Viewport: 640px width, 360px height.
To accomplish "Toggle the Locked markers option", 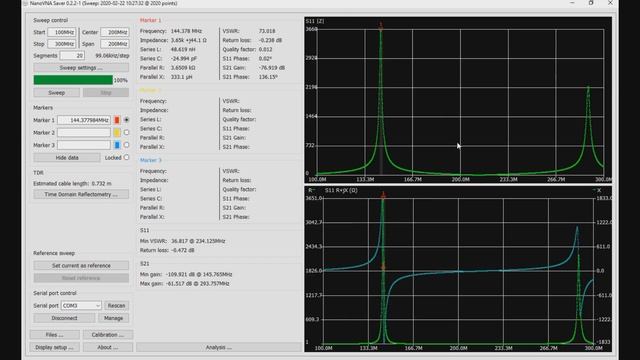I will click(x=127, y=158).
